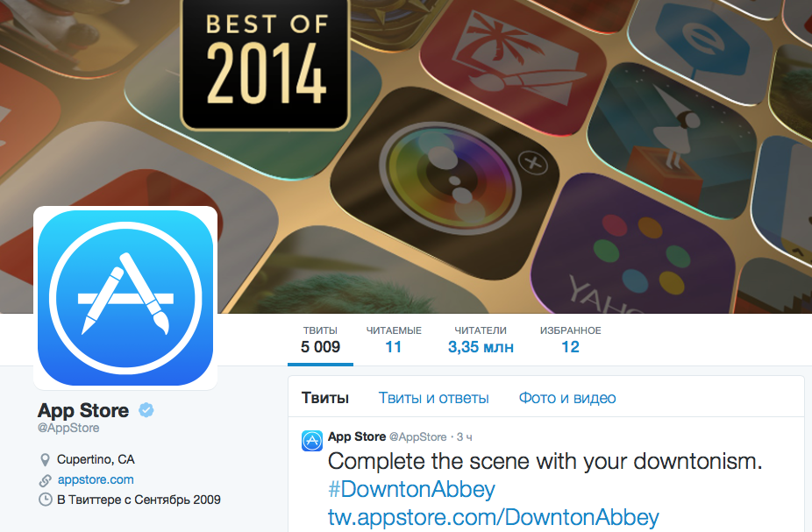Open the appstore.com profile link
Image resolution: width=812 pixels, height=532 pixels.
(x=96, y=479)
